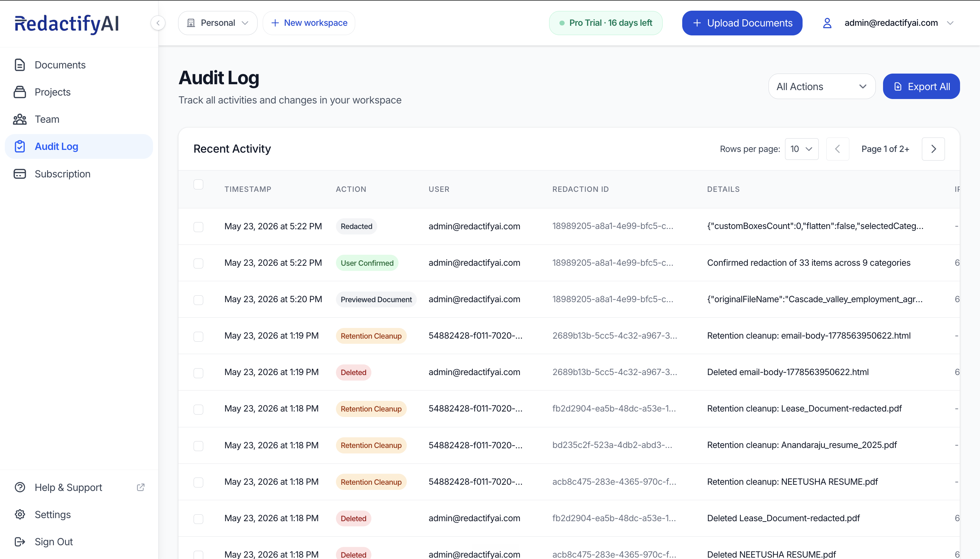This screenshot has height=559, width=980.
Task: Toggle the select-all checkbox in table header
Action: [x=198, y=185]
